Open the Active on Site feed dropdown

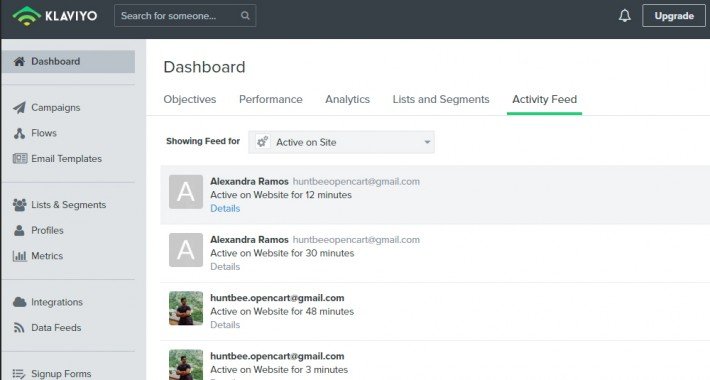point(341,142)
